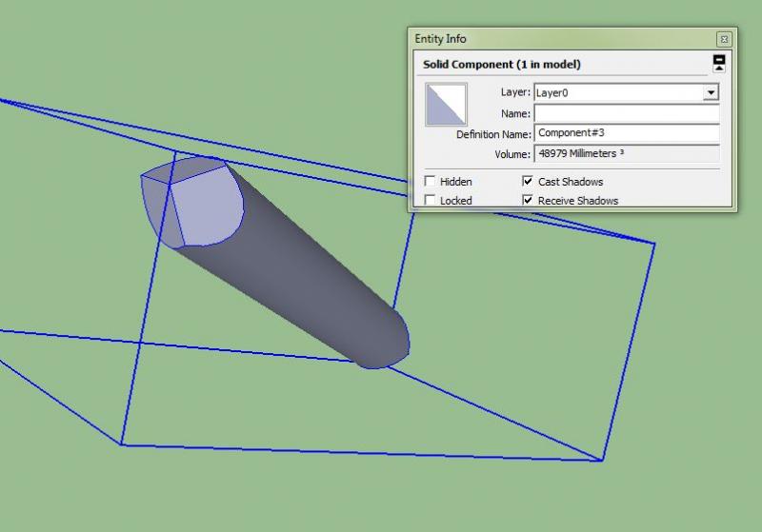Click the Definition Name field showing Component#3
Screen dimensions: 762x532
pos(626,134)
